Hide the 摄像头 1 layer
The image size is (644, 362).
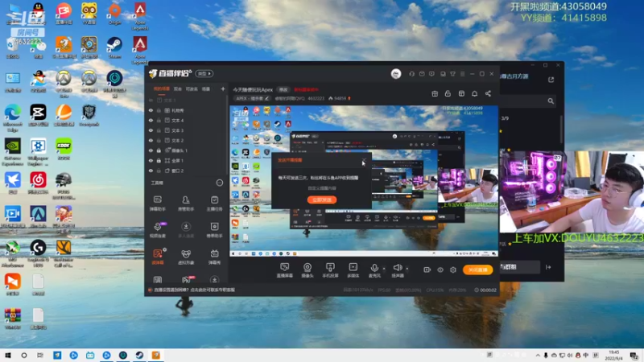coord(151,150)
